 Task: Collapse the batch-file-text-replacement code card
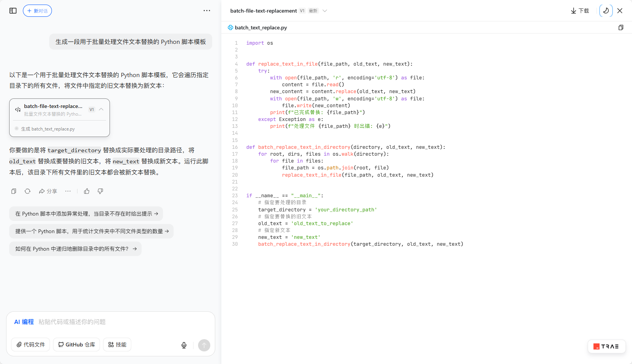101,109
